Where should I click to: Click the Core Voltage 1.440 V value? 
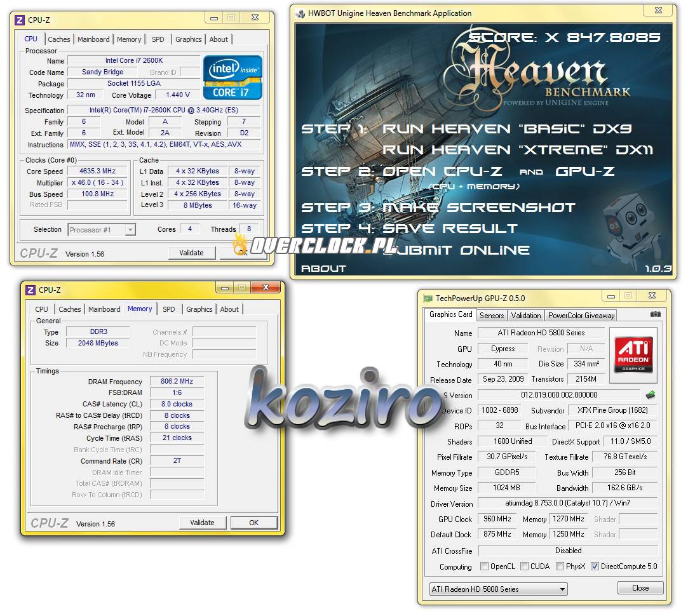click(177, 95)
